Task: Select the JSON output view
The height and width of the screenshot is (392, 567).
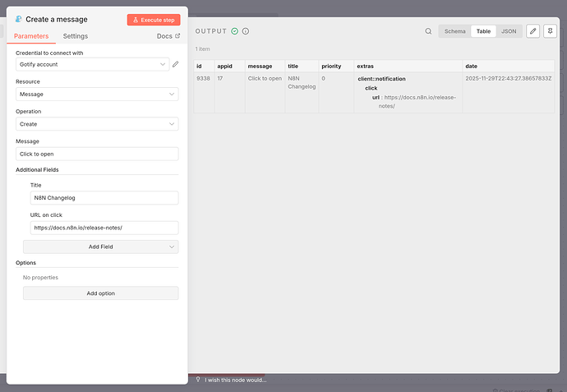Action: tap(509, 31)
